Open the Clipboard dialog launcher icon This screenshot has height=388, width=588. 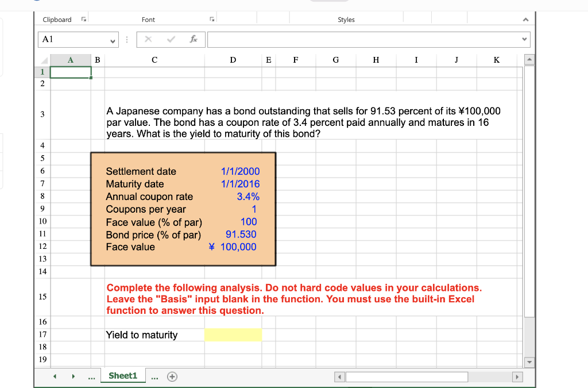[x=84, y=19]
